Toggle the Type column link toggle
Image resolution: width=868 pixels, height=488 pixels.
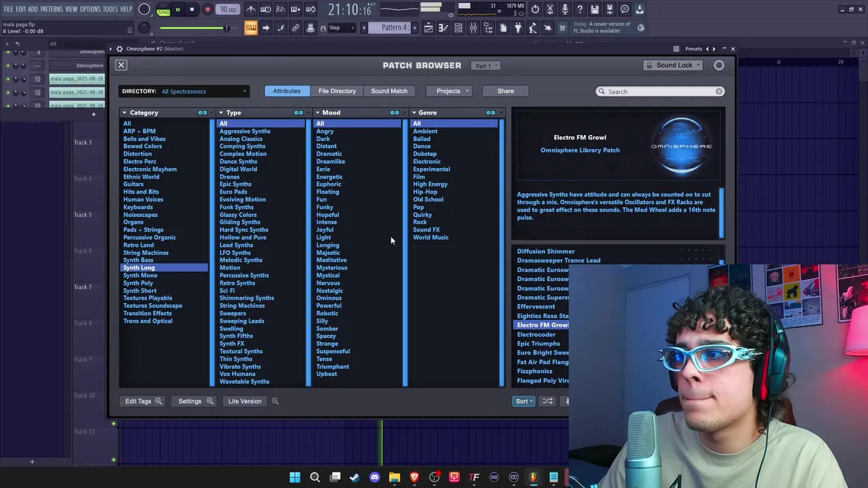(298, 113)
